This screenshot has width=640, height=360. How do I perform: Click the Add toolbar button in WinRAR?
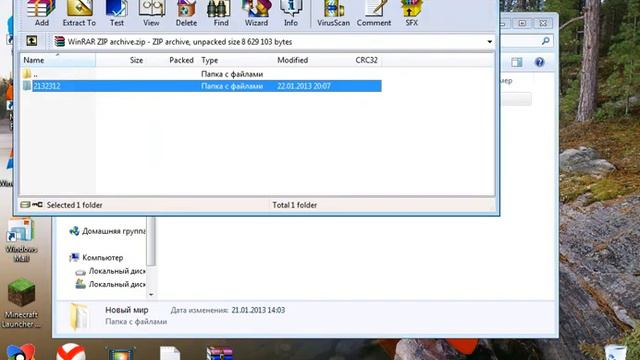point(41,14)
